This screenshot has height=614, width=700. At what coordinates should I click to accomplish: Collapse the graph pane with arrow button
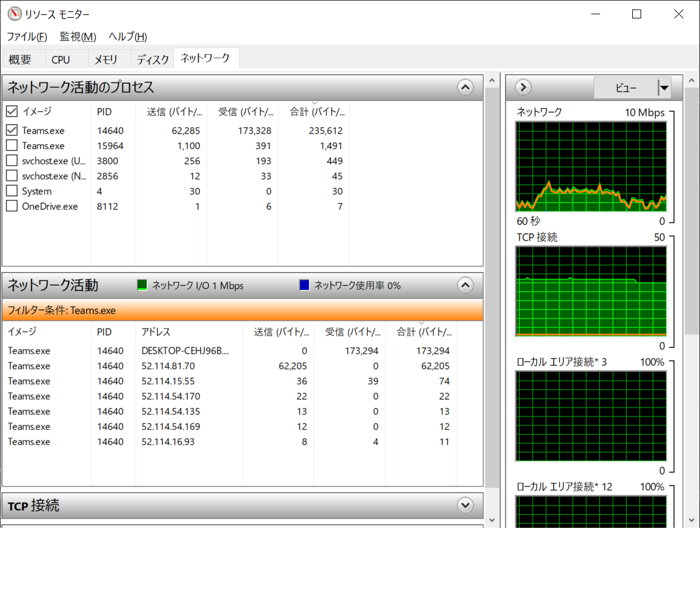point(523,87)
